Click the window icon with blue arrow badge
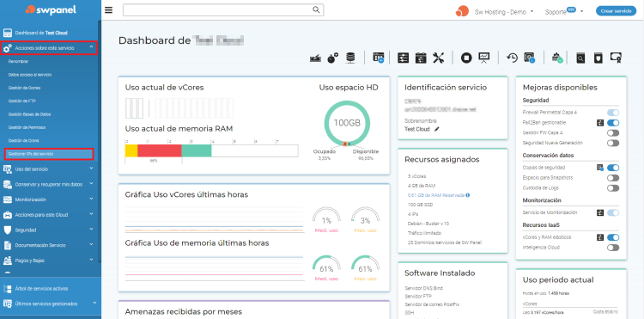This screenshot has width=644, height=319. click(379, 58)
